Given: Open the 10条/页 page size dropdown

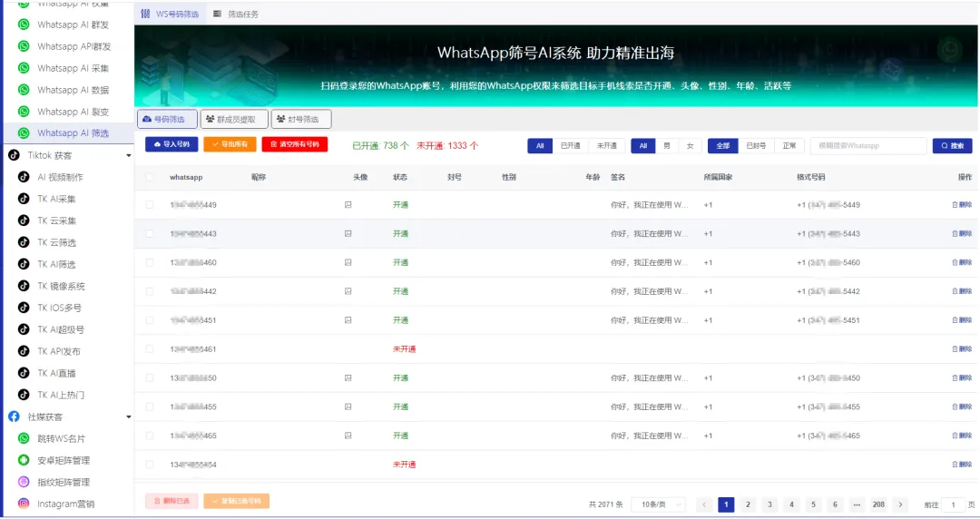Looking at the screenshot, I should (x=659, y=504).
